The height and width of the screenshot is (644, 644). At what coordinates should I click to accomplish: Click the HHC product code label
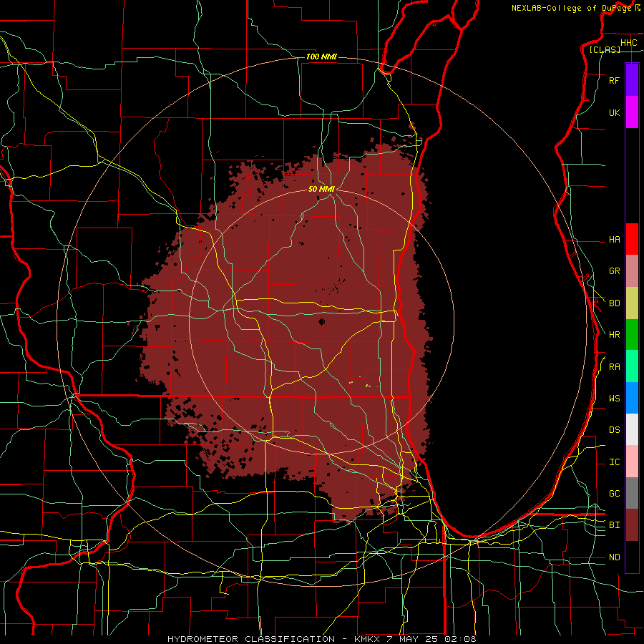[x=628, y=43]
